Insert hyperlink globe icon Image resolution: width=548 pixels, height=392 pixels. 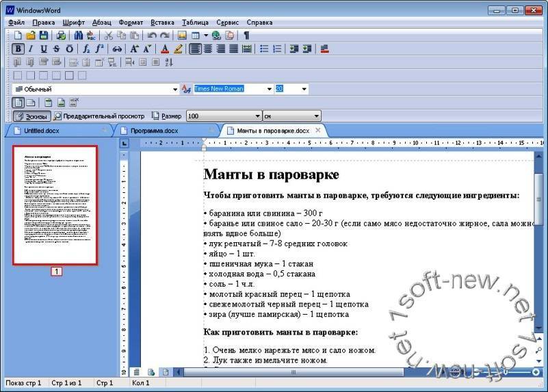tap(216, 36)
